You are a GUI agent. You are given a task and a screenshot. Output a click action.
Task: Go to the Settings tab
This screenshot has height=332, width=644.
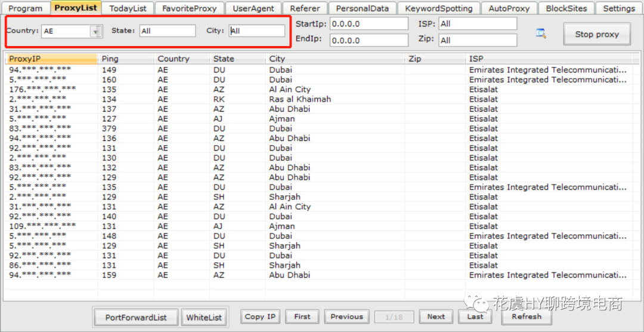tap(619, 8)
